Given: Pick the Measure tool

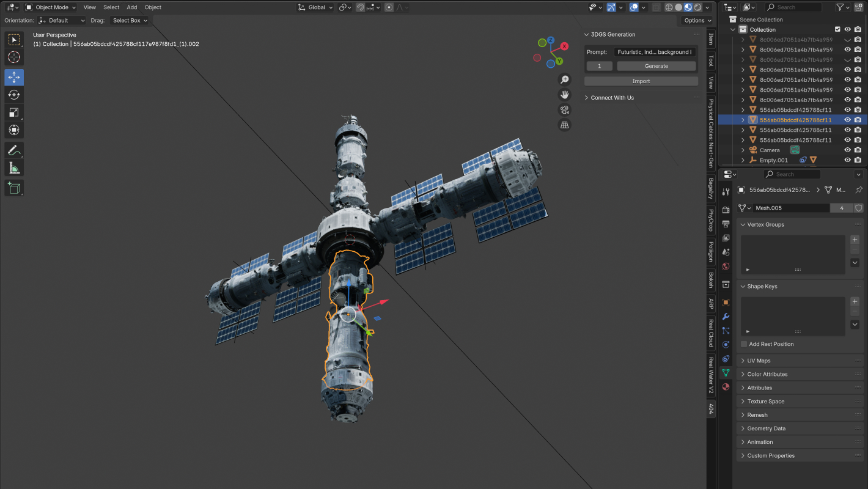Looking at the screenshot, I should pos(14,167).
